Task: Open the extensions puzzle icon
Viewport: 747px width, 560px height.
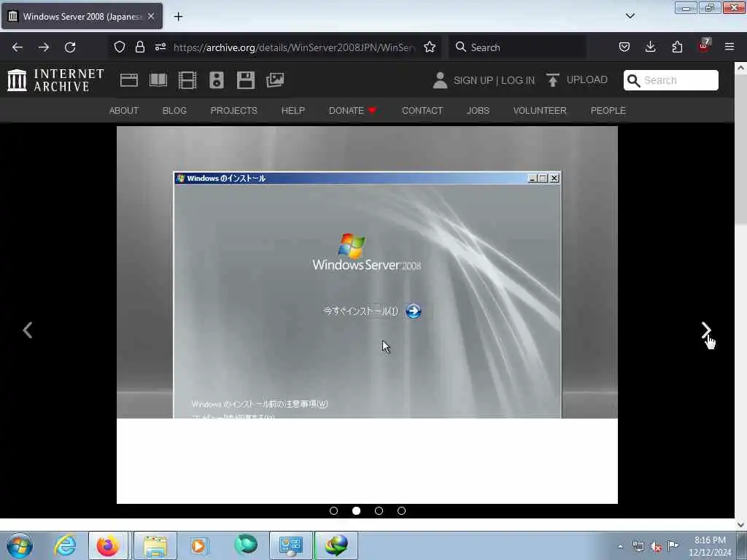Action: [x=677, y=47]
